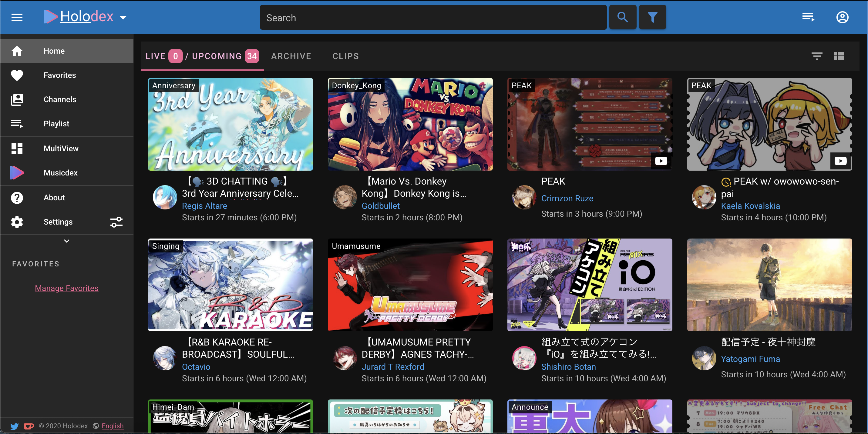Open R&B Karaoke stream thumbnail
Viewport: 868px width, 434px height.
click(x=230, y=285)
